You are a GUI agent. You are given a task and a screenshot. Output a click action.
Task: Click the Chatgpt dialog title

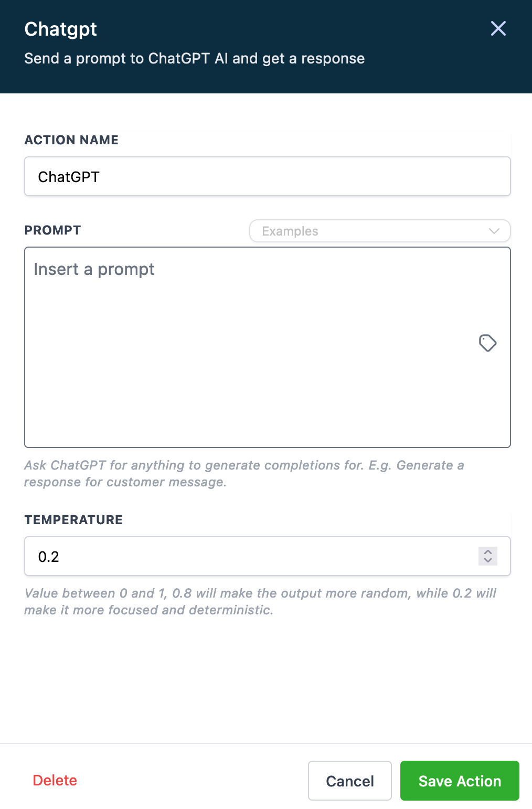pyautogui.click(x=61, y=29)
